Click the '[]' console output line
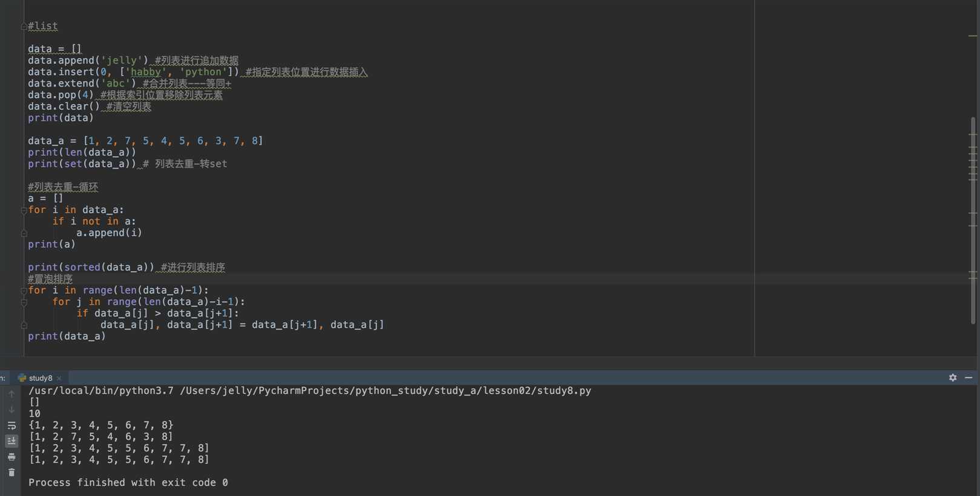The width and height of the screenshot is (980, 496). click(35, 402)
